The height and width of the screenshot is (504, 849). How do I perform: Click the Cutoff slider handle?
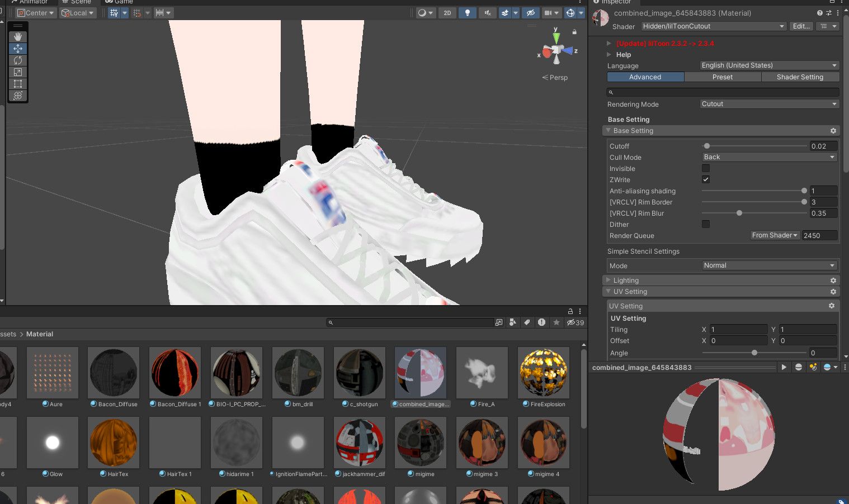707,146
